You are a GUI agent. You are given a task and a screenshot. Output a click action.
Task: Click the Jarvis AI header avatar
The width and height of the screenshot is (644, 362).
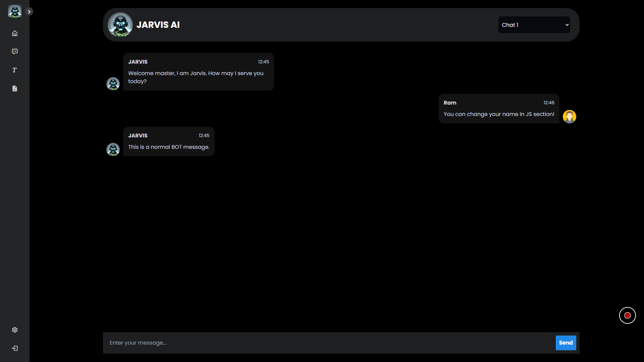click(120, 25)
